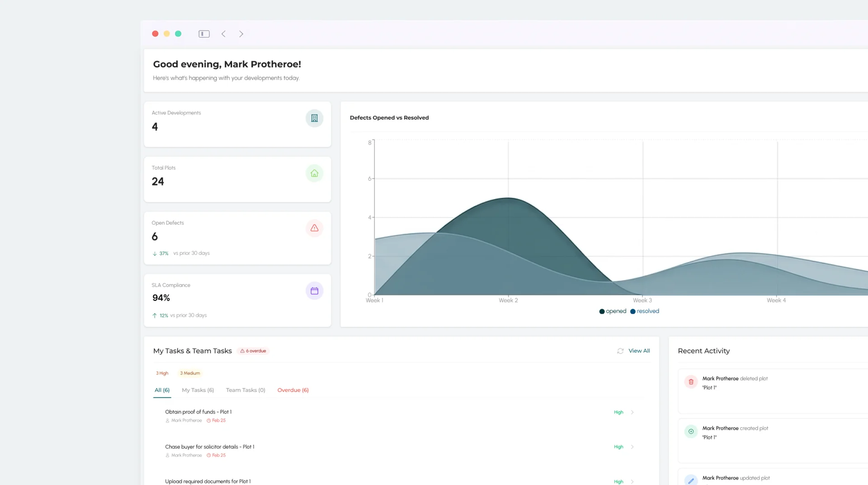Screen dimensions: 868x485
Task: Click the red close window button
Action: pos(155,34)
